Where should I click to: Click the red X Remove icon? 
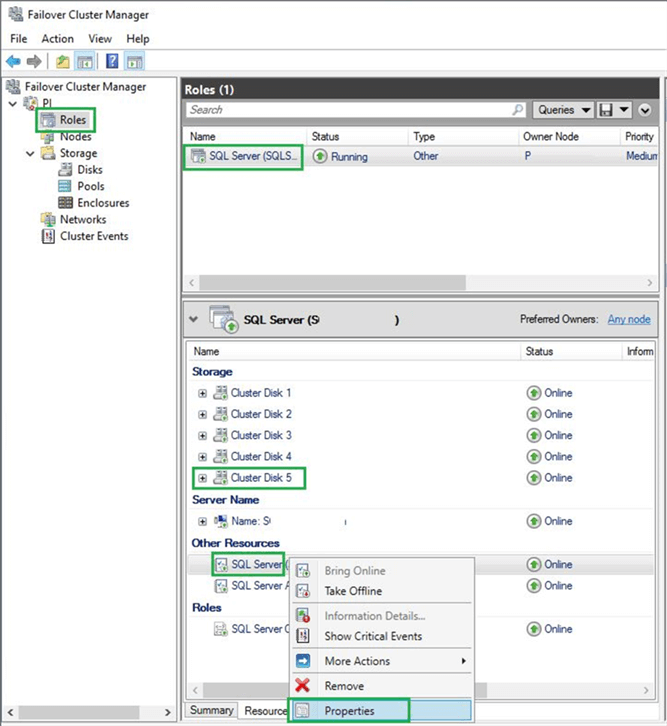click(x=302, y=685)
